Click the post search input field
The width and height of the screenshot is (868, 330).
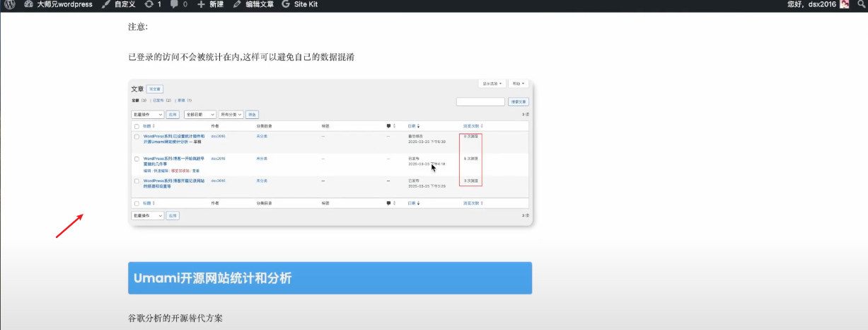pyautogui.click(x=480, y=102)
